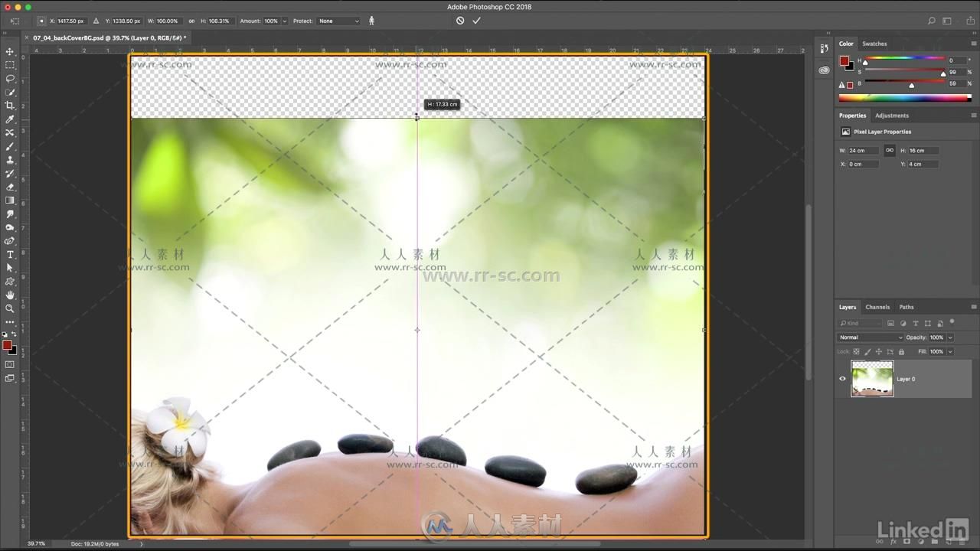Select the Hand tool
The width and height of the screenshot is (980, 551).
coord(10,295)
